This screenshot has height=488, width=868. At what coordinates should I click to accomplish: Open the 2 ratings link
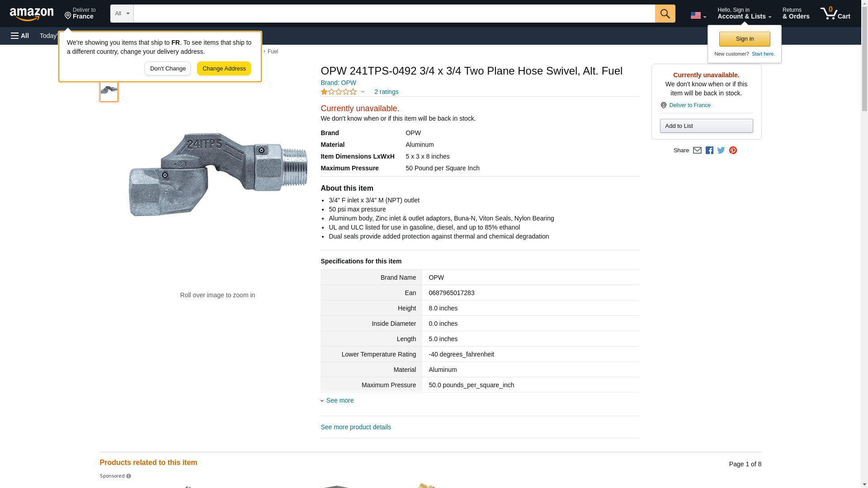[386, 92]
